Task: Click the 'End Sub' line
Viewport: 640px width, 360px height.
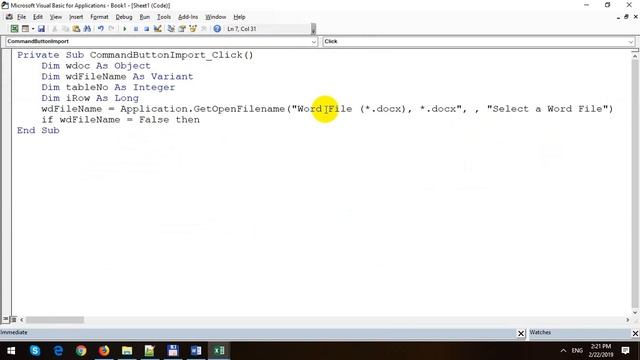Action: (x=38, y=130)
